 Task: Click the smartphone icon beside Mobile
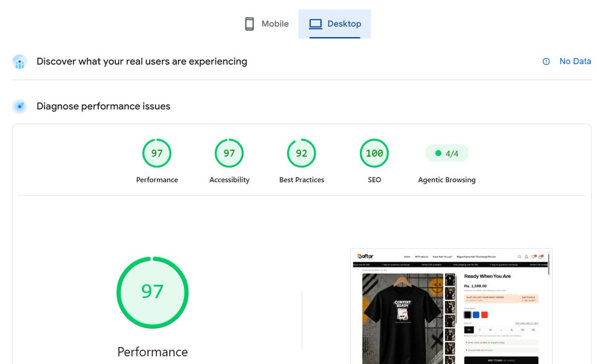pos(249,24)
